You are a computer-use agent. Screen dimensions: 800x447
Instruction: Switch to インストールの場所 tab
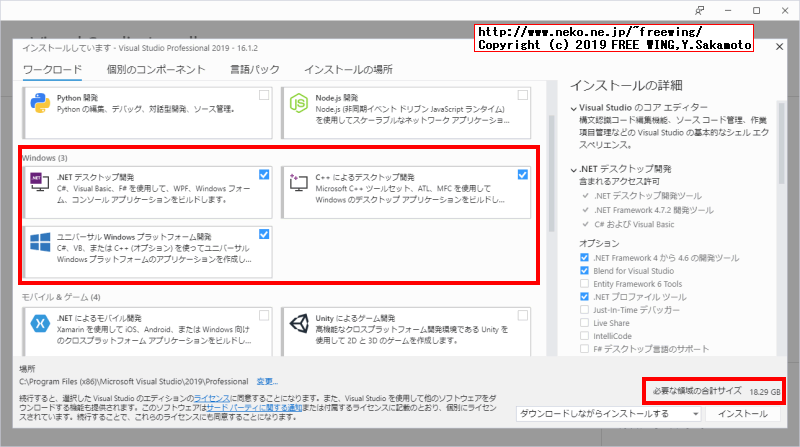coord(348,70)
